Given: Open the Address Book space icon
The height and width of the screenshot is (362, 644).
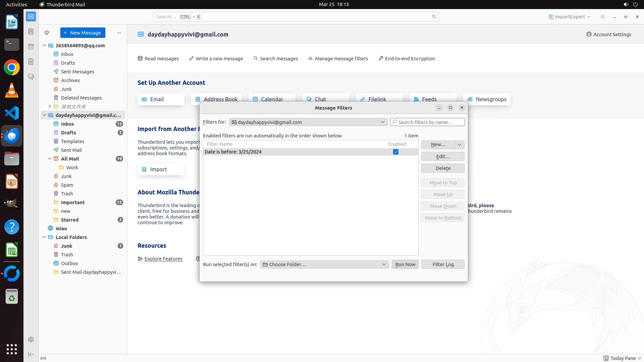Looking at the screenshot, I should [31, 32].
